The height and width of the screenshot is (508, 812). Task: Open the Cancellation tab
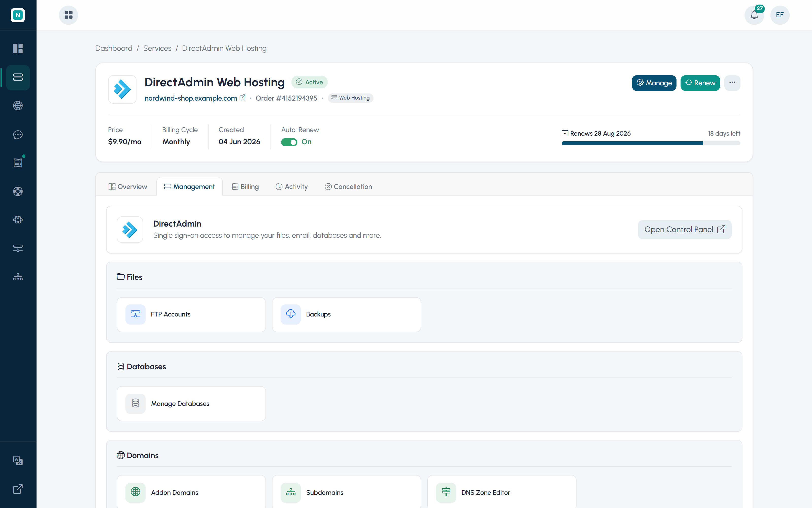coord(348,187)
